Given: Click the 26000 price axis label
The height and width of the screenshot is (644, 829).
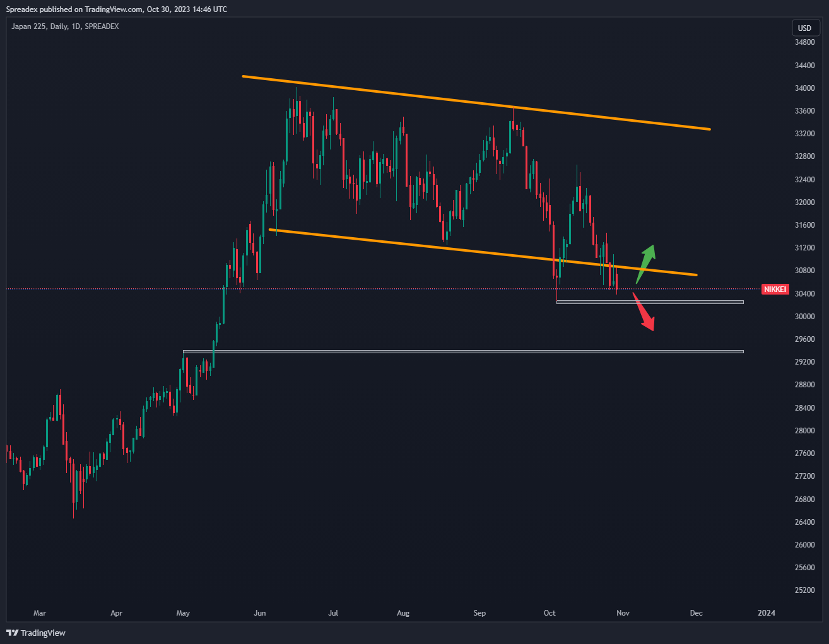Looking at the screenshot, I should point(805,545).
